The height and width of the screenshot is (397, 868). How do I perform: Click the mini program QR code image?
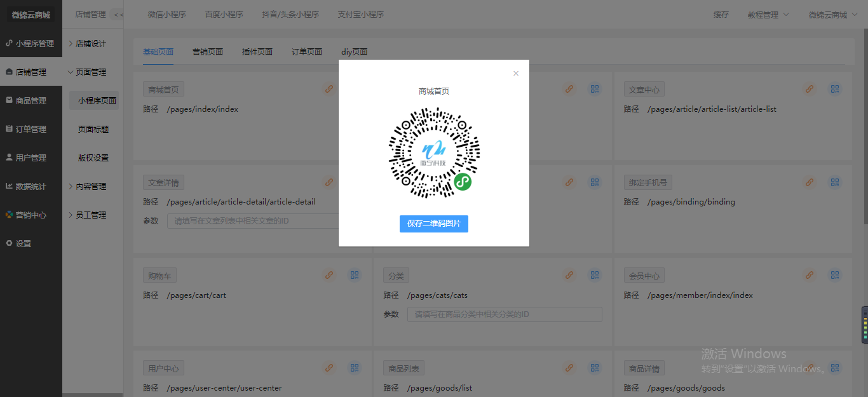coord(434,152)
